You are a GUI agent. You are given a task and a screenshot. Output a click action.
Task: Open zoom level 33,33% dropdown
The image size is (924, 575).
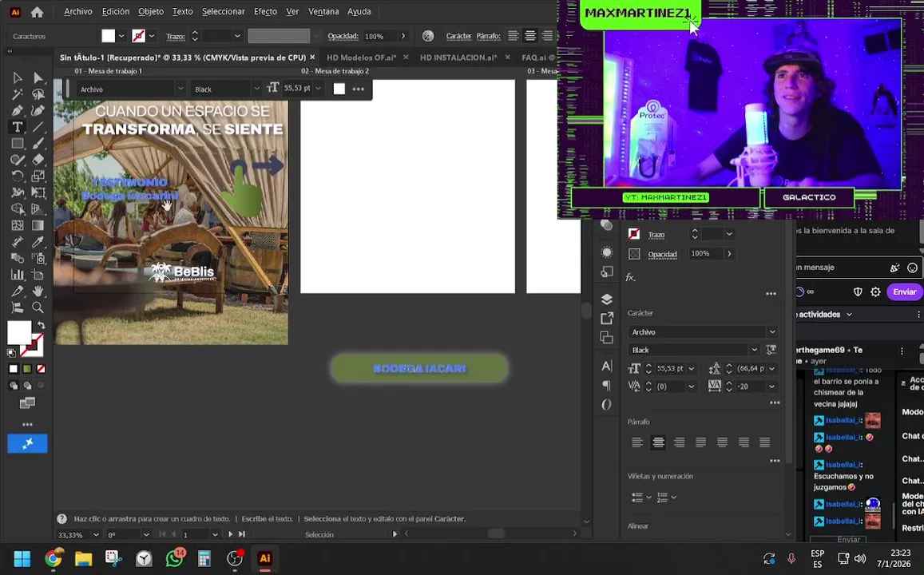click(96, 535)
